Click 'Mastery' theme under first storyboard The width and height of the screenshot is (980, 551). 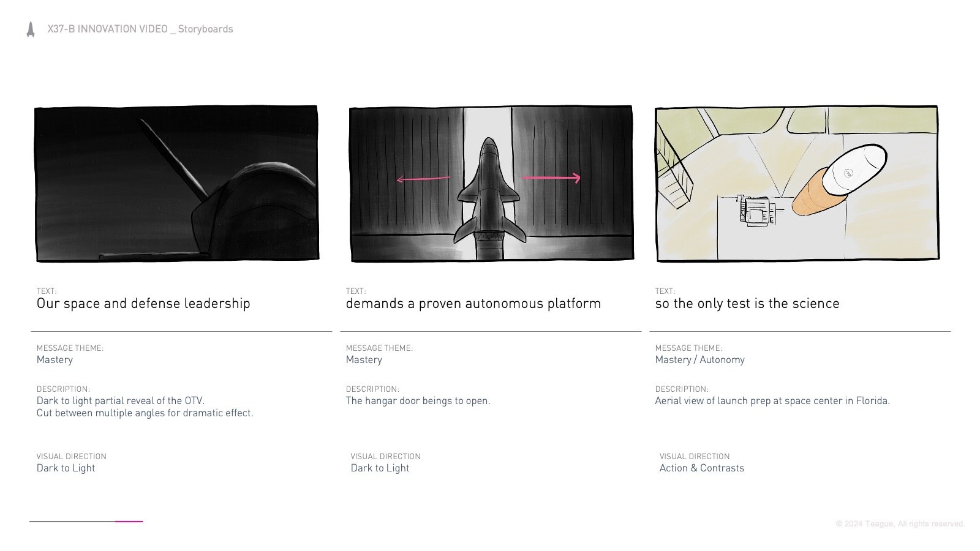[55, 360]
